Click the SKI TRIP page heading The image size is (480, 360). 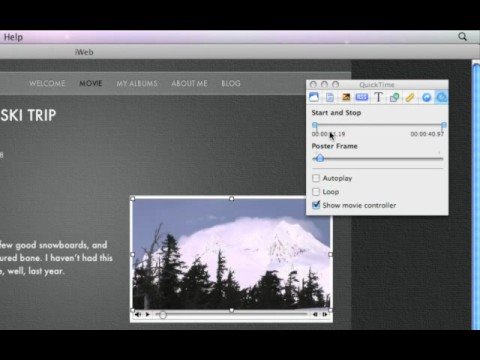28,115
